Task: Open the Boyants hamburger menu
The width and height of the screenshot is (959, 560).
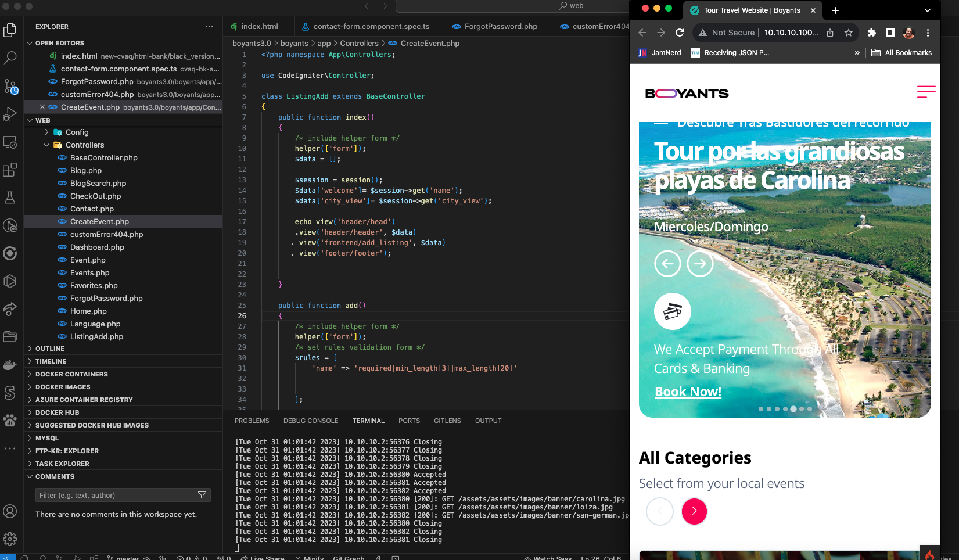Action: pos(926,92)
